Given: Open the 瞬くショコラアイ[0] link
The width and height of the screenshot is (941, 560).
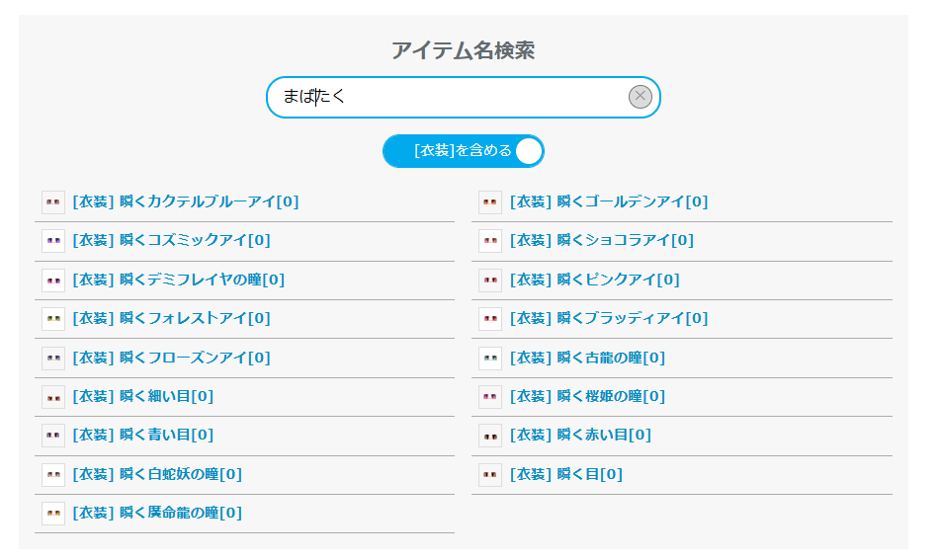Looking at the screenshot, I should point(602,240).
